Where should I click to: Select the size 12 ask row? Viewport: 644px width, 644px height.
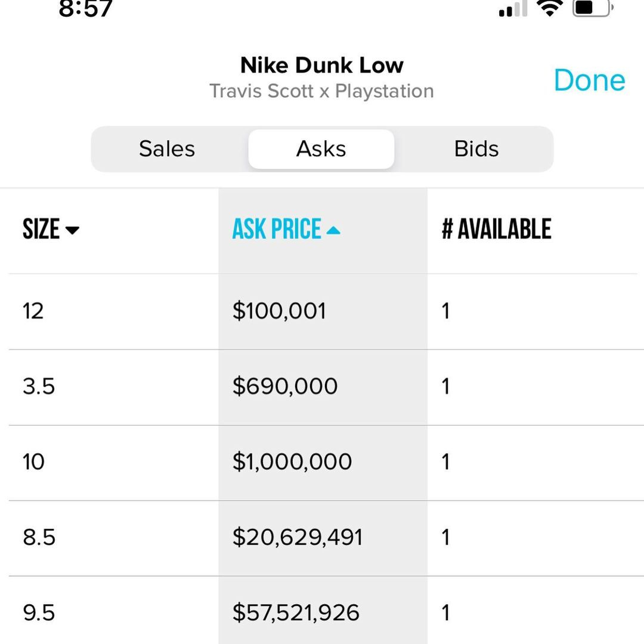pos(322,311)
